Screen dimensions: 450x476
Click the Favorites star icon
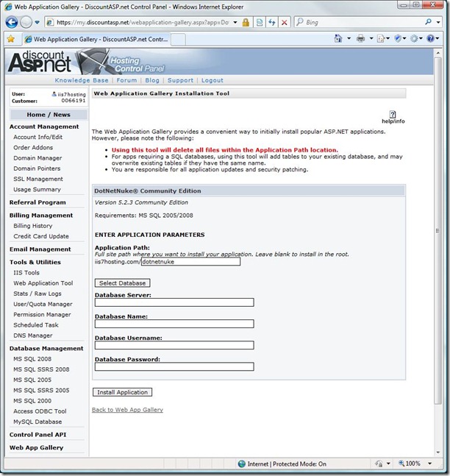click(11, 39)
